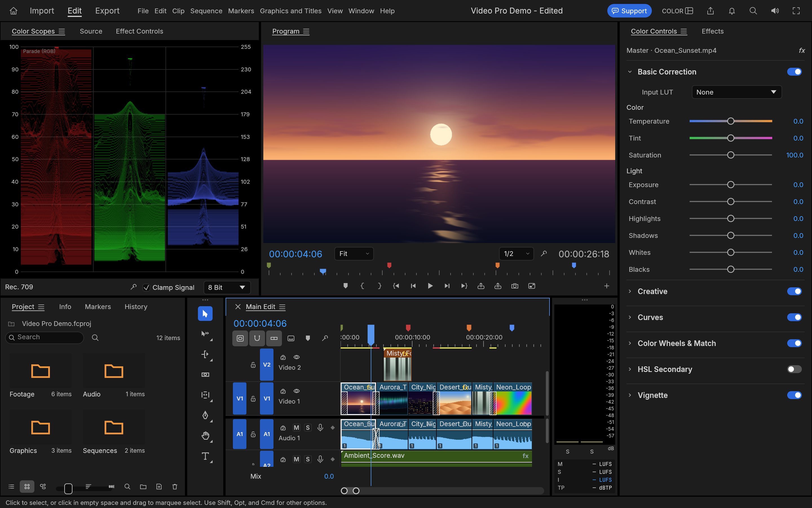Select the Hand tool
This screenshot has height=508, width=812.
click(205, 436)
